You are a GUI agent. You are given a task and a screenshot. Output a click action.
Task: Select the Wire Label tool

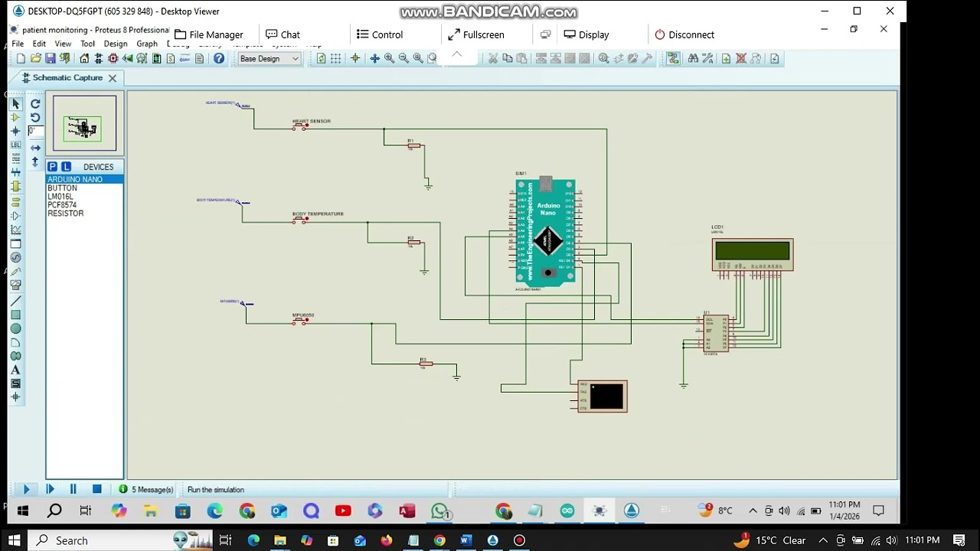[x=15, y=145]
